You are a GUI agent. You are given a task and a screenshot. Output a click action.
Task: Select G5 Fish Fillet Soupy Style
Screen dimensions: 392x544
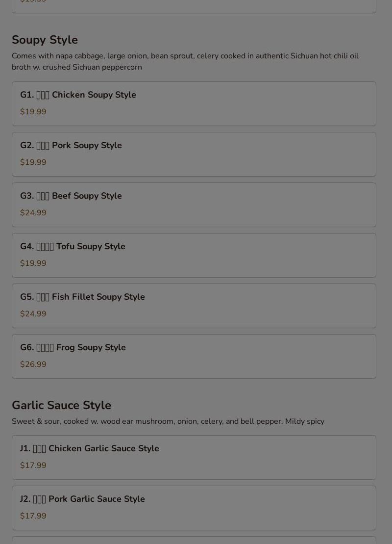[x=194, y=306]
